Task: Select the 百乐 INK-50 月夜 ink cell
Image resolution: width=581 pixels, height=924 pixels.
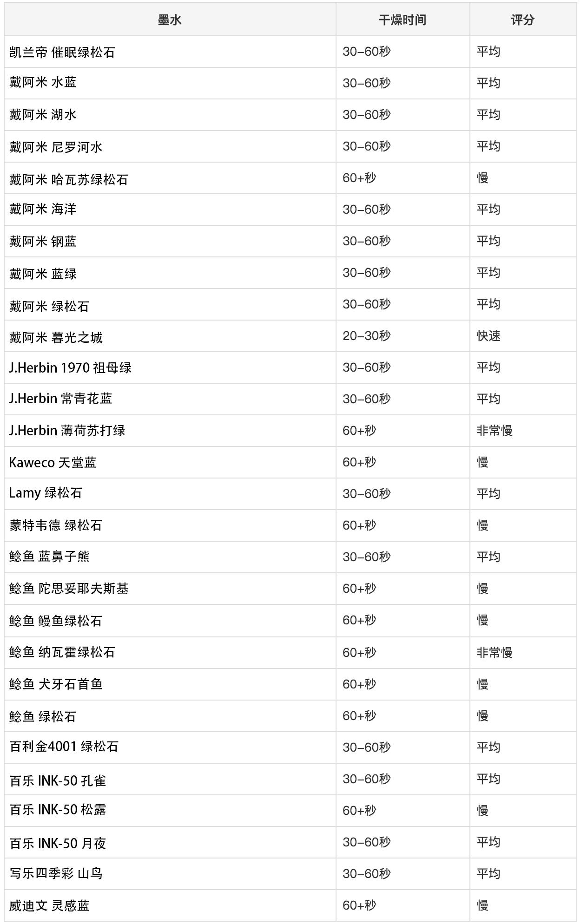Action: 58,843
